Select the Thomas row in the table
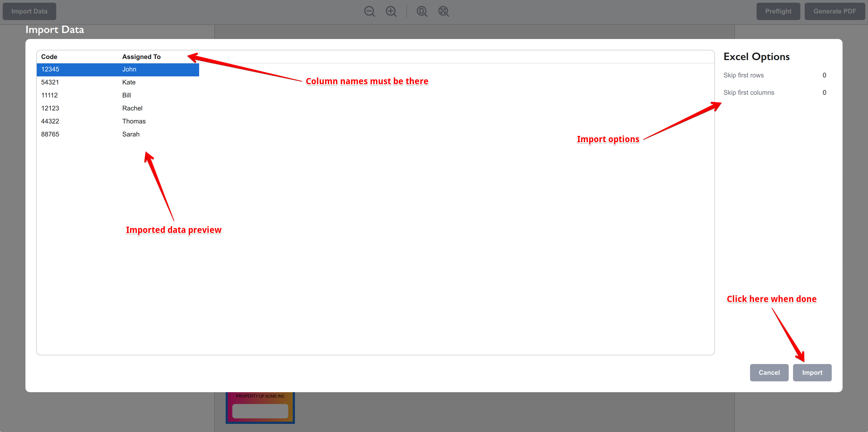 pyautogui.click(x=118, y=121)
